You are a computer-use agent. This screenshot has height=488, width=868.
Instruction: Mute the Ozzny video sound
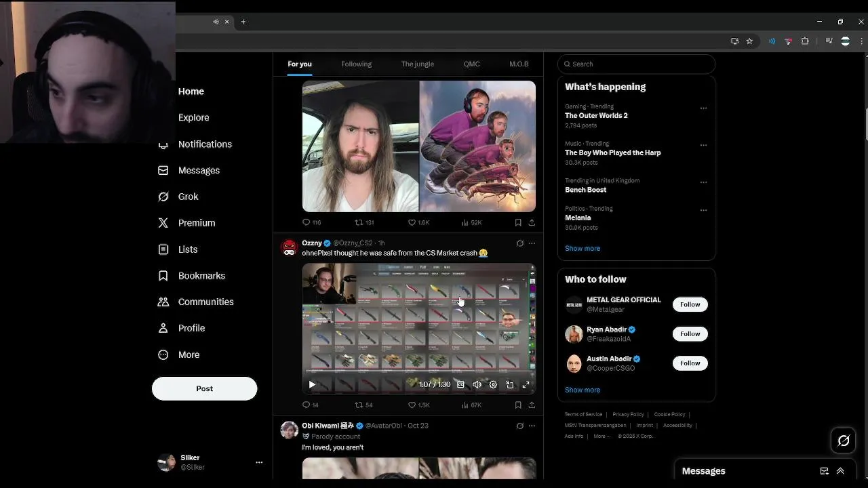tap(477, 384)
